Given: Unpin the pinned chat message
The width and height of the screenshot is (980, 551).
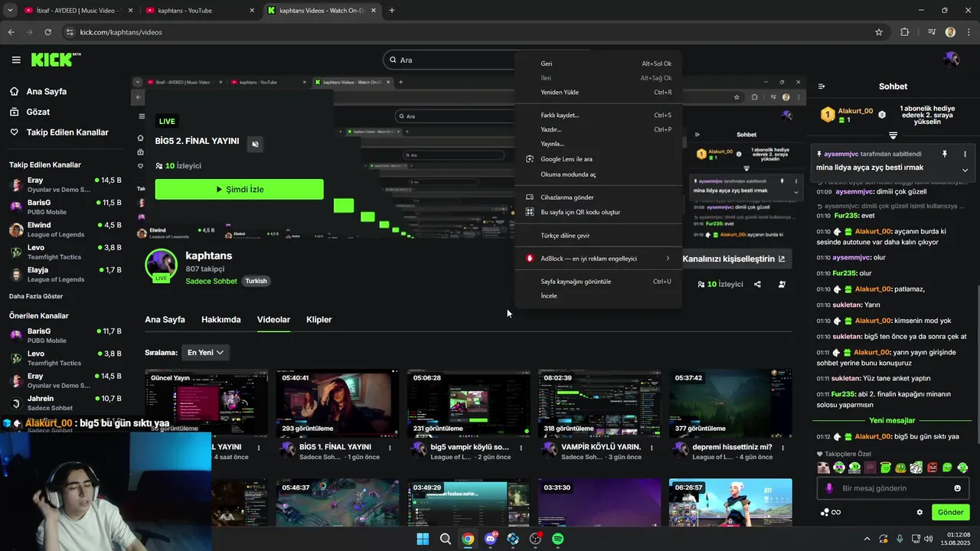Looking at the screenshot, I should tap(944, 154).
